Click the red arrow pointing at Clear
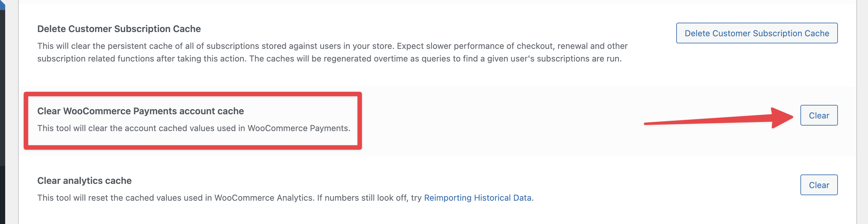This screenshot has height=224, width=868. coord(708,120)
